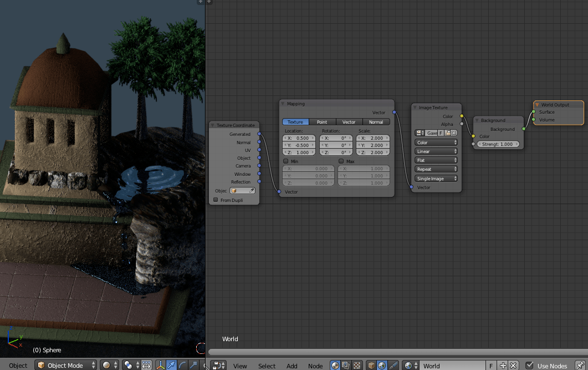Open the browse image datablock icon

click(x=420, y=133)
